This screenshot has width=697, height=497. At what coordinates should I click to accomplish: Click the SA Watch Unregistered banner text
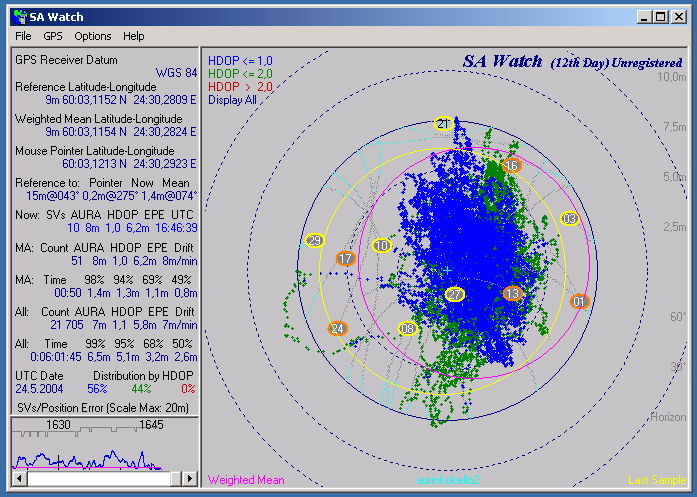pos(572,62)
